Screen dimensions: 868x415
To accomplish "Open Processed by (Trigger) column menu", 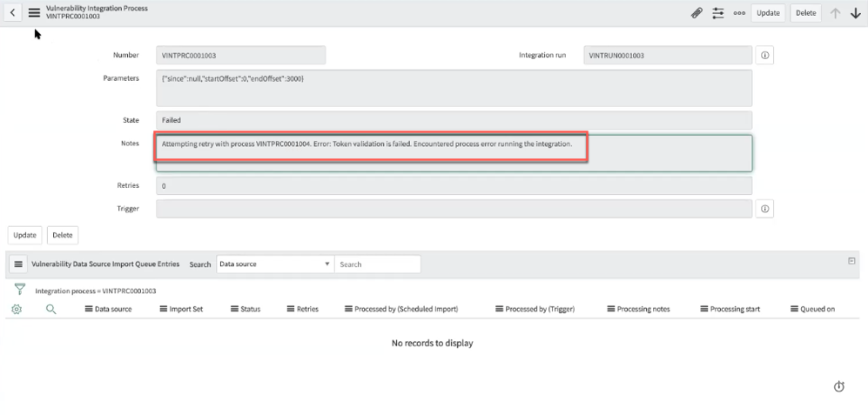I will [500, 309].
